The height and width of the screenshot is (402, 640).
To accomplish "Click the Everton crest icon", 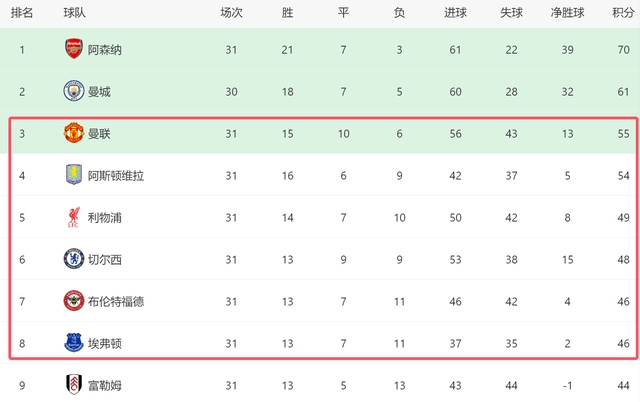I will (x=73, y=343).
